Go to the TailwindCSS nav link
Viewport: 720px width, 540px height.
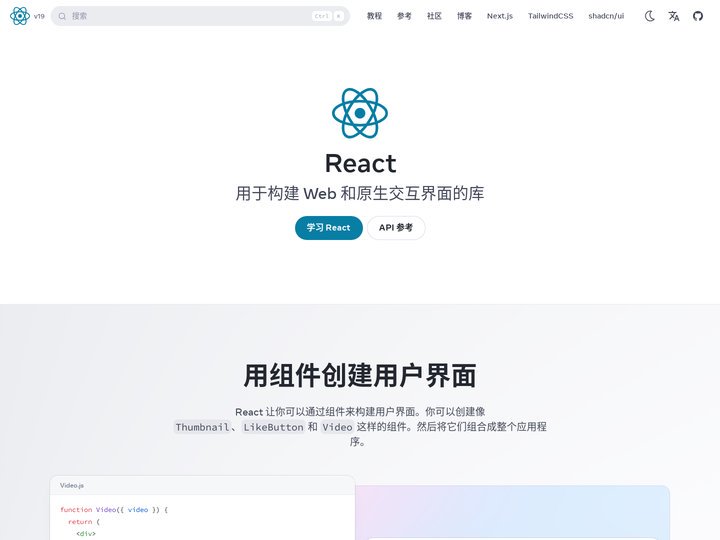coord(551,16)
